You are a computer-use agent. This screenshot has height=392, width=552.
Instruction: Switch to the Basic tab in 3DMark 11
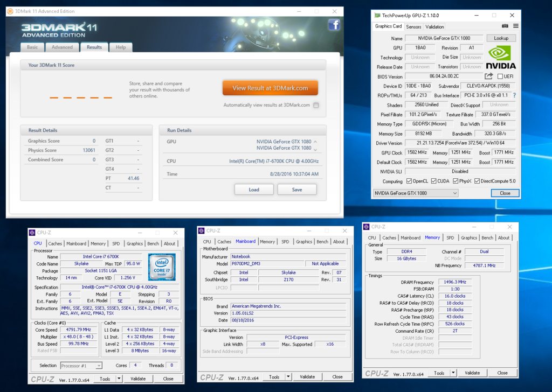32,47
